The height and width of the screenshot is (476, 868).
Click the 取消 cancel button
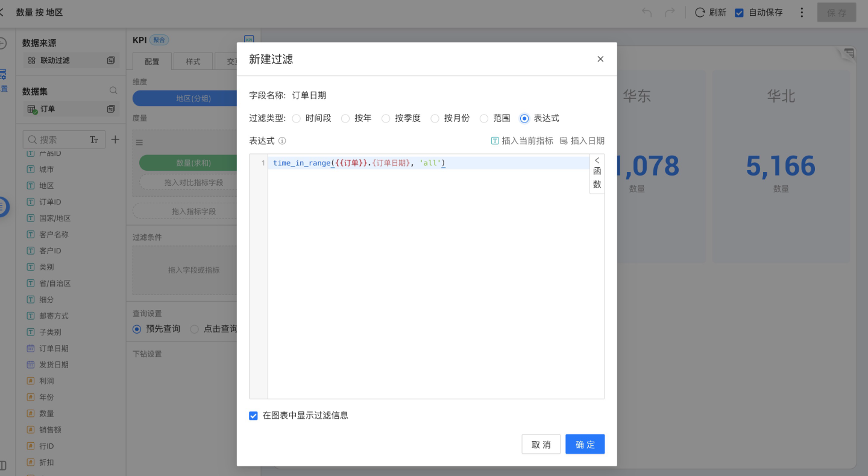pyautogui.click(x=541, y=445)
